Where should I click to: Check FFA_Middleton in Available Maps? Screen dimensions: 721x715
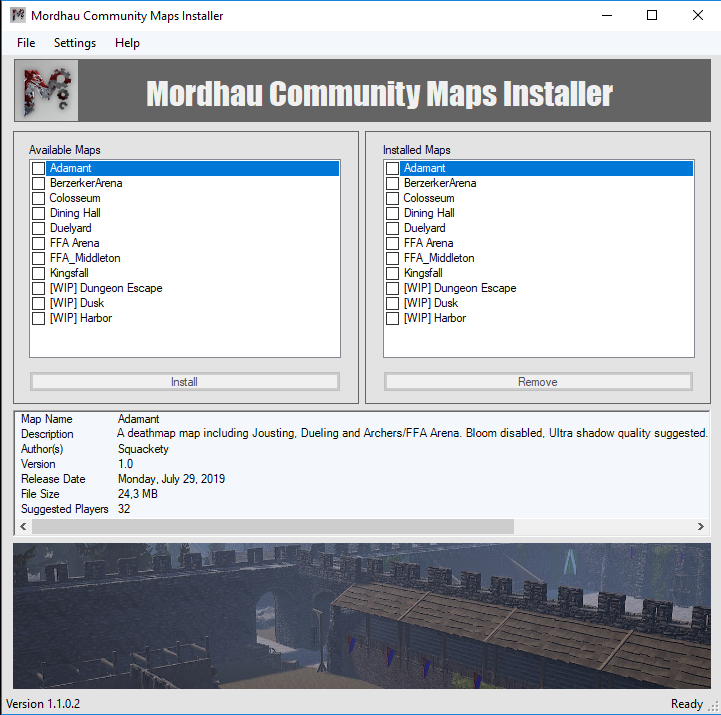point(39,258)
